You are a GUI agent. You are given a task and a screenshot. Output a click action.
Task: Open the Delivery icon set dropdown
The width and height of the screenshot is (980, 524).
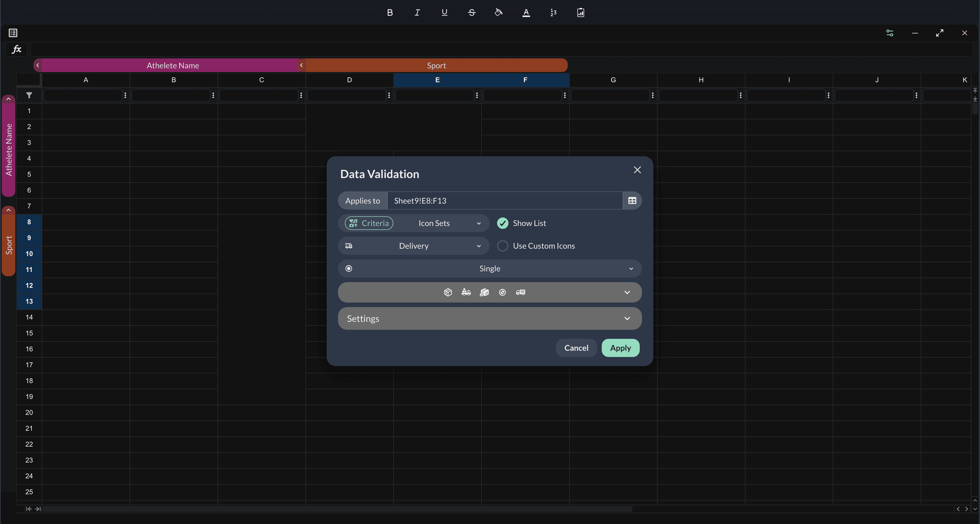413,246
